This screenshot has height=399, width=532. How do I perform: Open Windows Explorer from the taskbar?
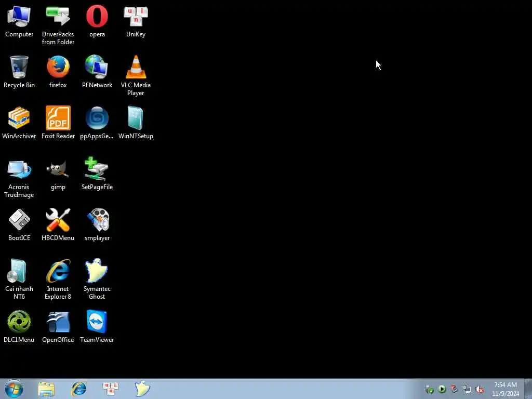tap(46, 389)
